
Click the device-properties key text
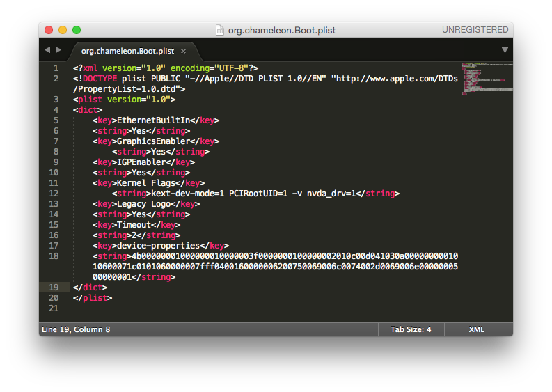159,246
